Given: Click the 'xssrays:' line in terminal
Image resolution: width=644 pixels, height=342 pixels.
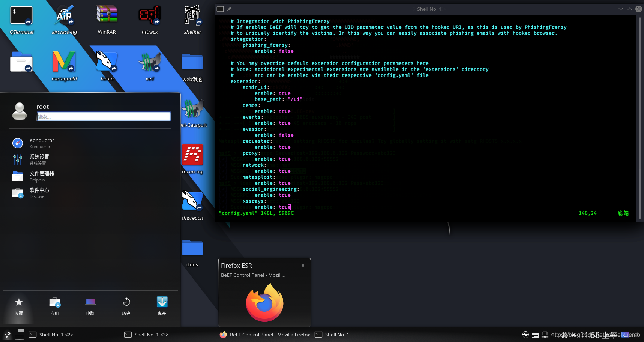Looking at the screenshot, I should click(x=254, y=201).
